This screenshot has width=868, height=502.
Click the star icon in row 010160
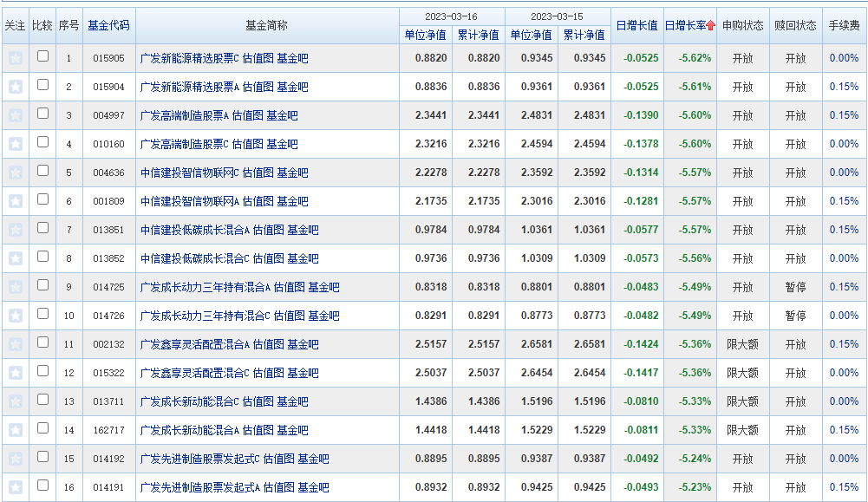(16, 144)
